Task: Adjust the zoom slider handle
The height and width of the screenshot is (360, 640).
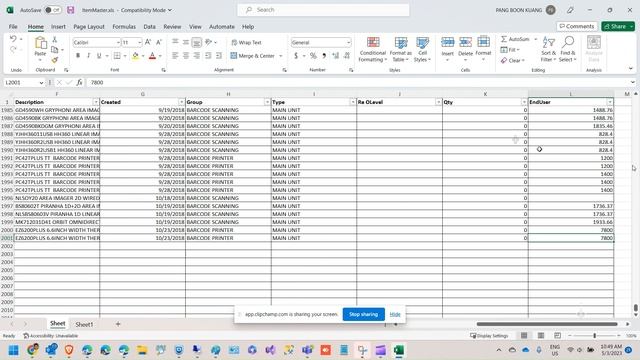Action: click(x=595, y=336)
